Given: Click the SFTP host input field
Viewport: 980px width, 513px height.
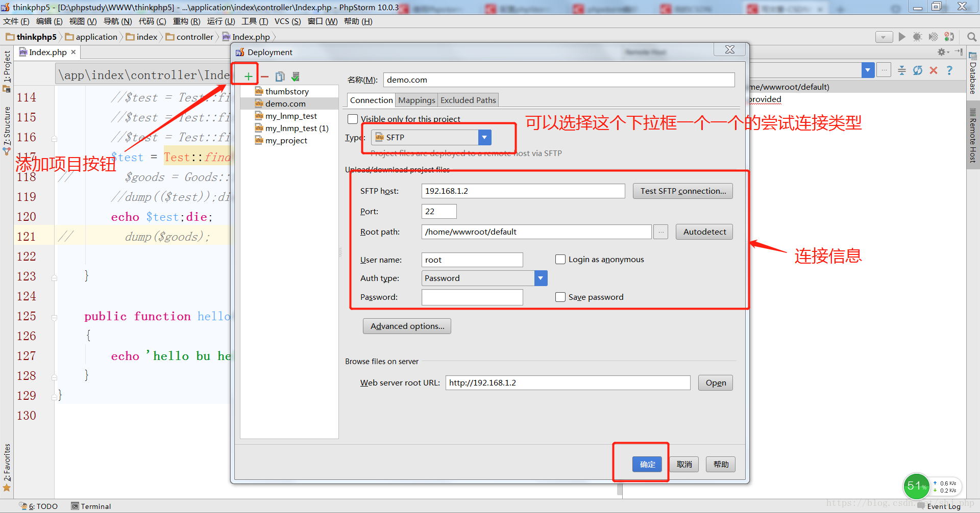Looking at the screenshot, I should point(523,191).
